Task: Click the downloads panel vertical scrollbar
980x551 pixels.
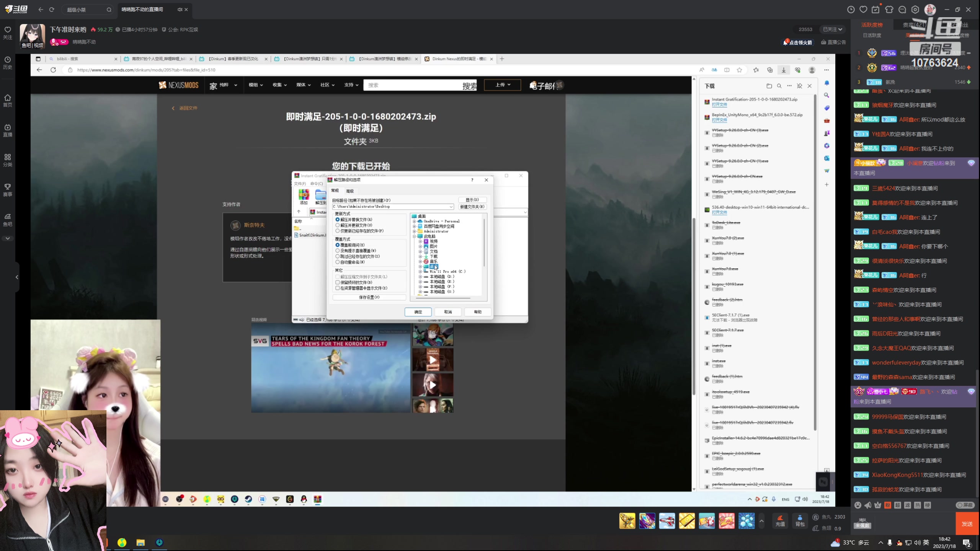Action: click(815, 262)
